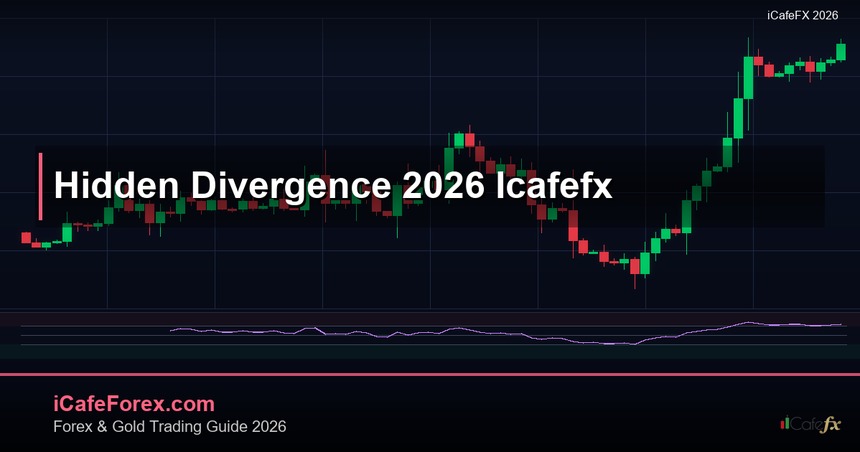The width and height of the screenshot is (860, 452).
Task: Click the "iCafeFX 2026" label
Action: (x=802, y=15)
